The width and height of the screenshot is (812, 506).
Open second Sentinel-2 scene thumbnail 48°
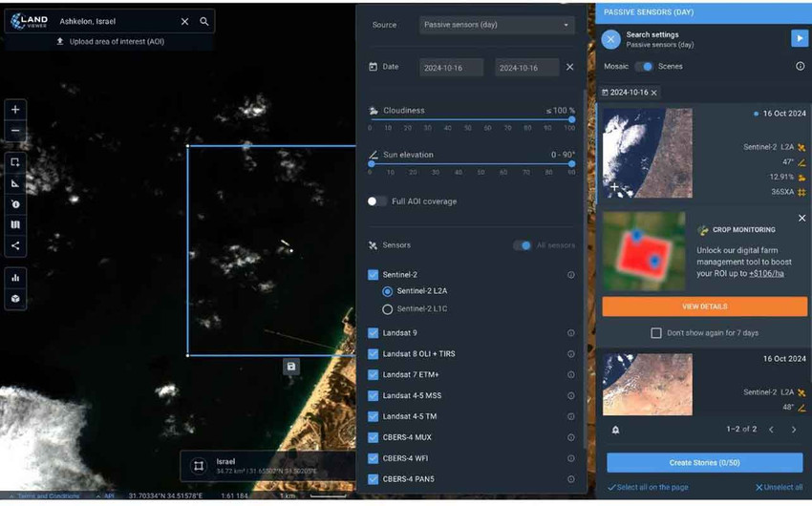[x=648, y=385]
